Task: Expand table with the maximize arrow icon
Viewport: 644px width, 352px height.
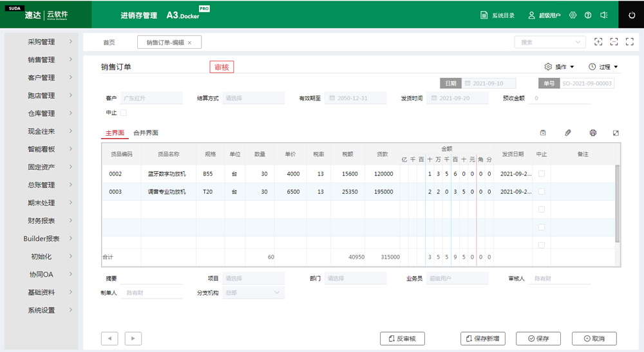Action: (x=616, y=133)
